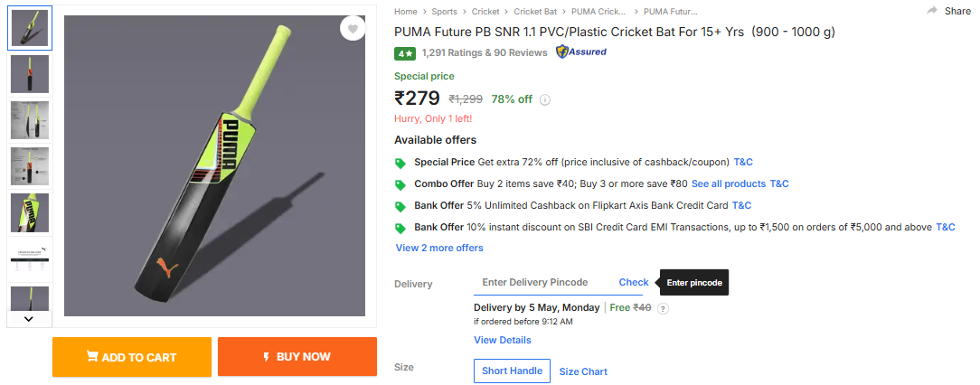Click the Special Price offer tag icon

[400, 163]
